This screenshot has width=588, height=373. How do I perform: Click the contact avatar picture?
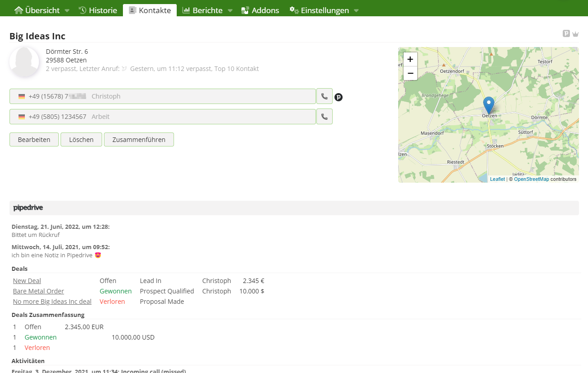click(24, 62)
